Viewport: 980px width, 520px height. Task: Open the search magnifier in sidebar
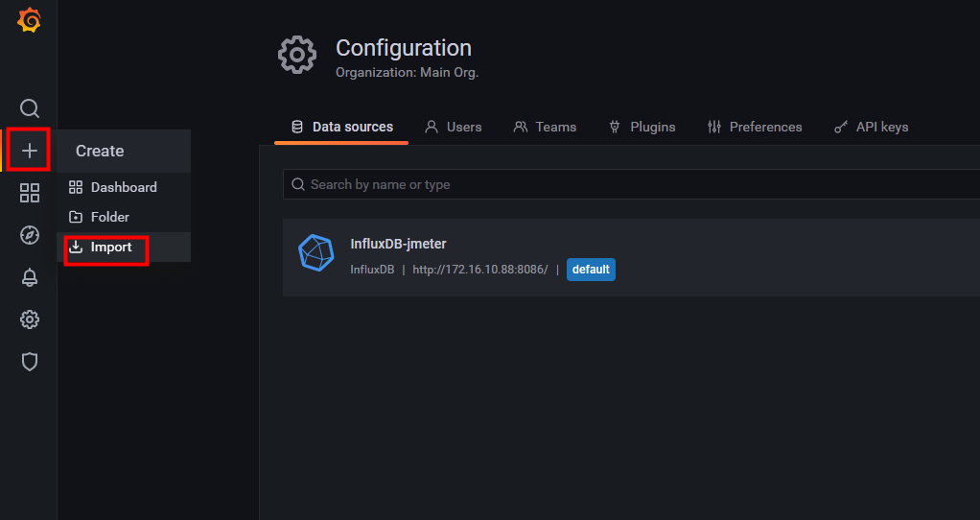(x=30, y=108)
